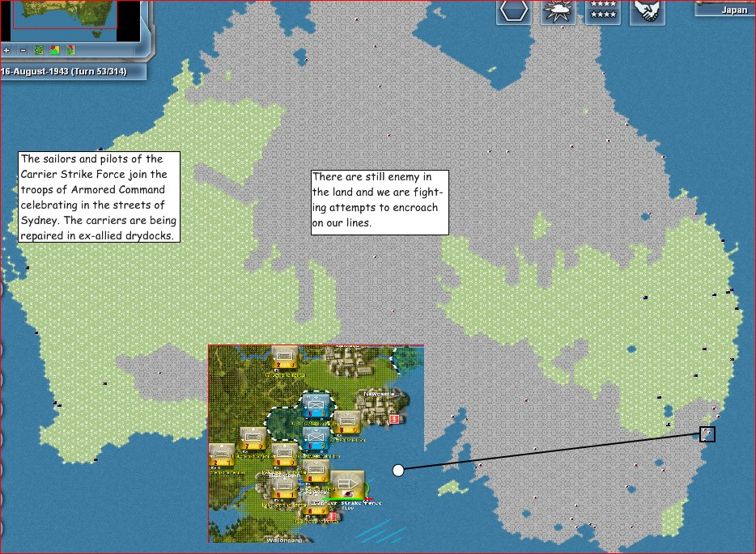Click the 16-August-1943 turn date bar
Image resolution: width=756 pixels, height=554 pixels.
click(x=72, y=71)
